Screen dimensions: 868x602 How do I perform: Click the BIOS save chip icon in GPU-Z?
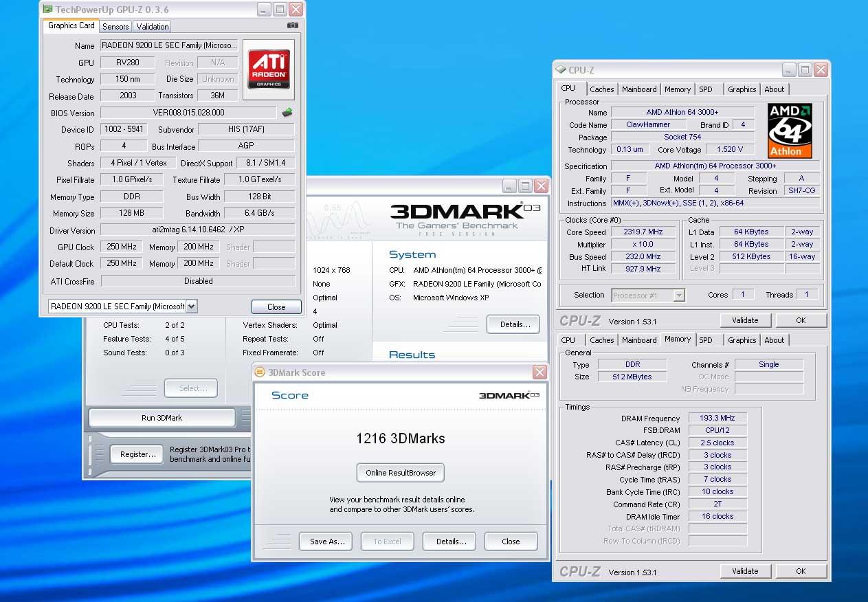[x=287, y=112]
